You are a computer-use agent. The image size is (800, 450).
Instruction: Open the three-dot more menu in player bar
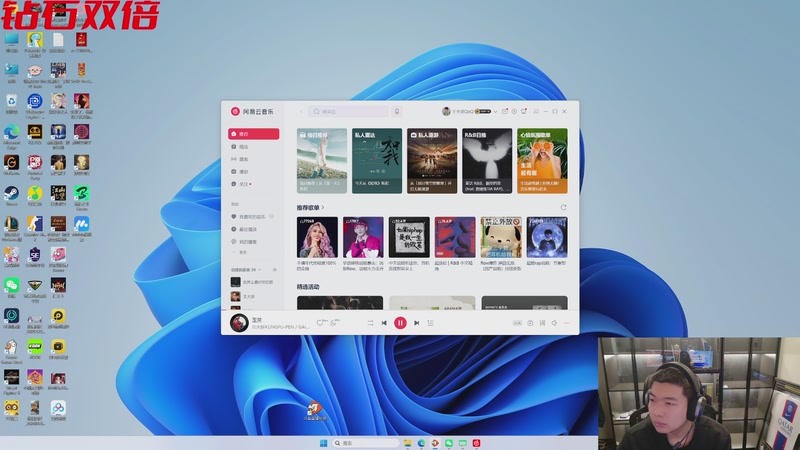(x=567, y=323)
